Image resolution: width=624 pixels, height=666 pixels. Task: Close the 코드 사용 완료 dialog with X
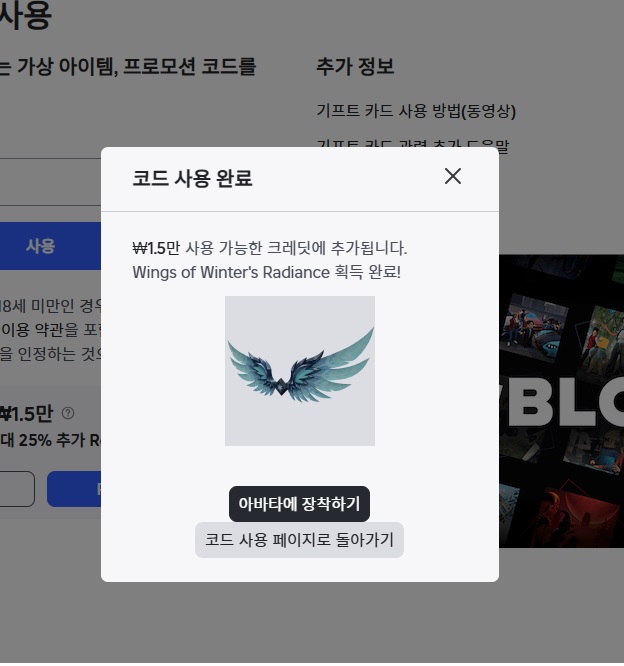tap(453, 176)
